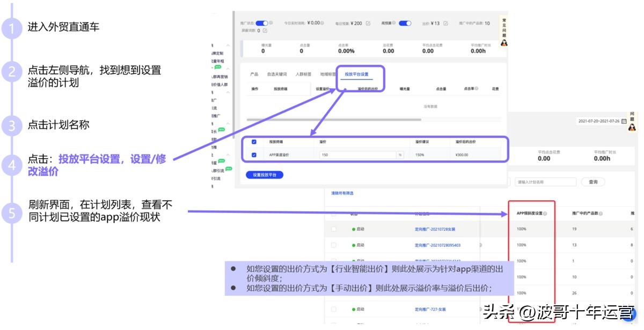This screenshot has width=644, height=330.
Task: Click the info icon next to 周预算
Action: click(x=394, y=23)
